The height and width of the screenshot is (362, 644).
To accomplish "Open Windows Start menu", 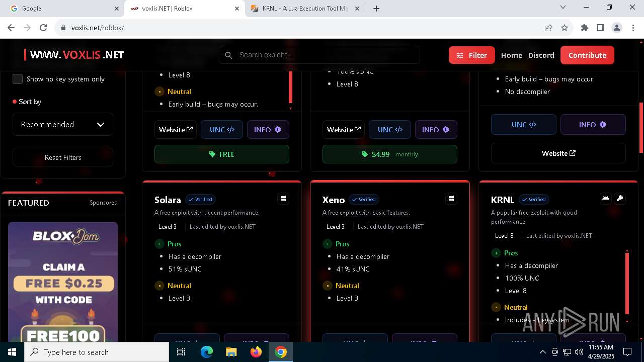I will 12,352.
